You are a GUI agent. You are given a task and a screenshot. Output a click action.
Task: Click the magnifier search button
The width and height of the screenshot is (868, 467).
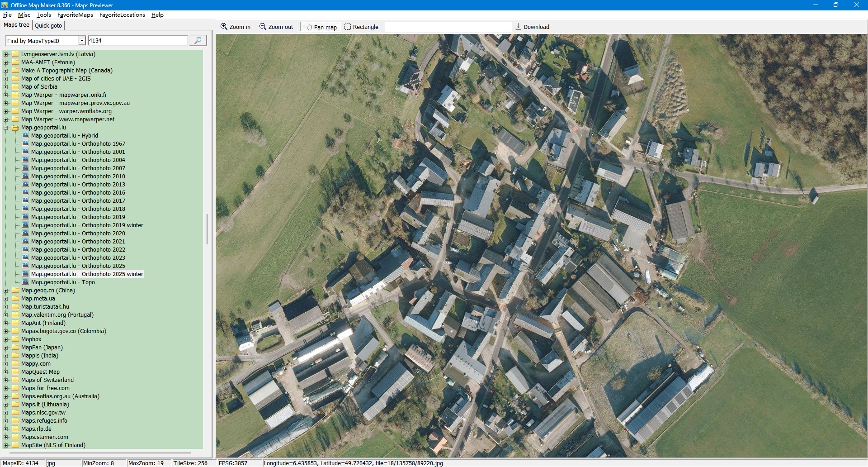198,41
